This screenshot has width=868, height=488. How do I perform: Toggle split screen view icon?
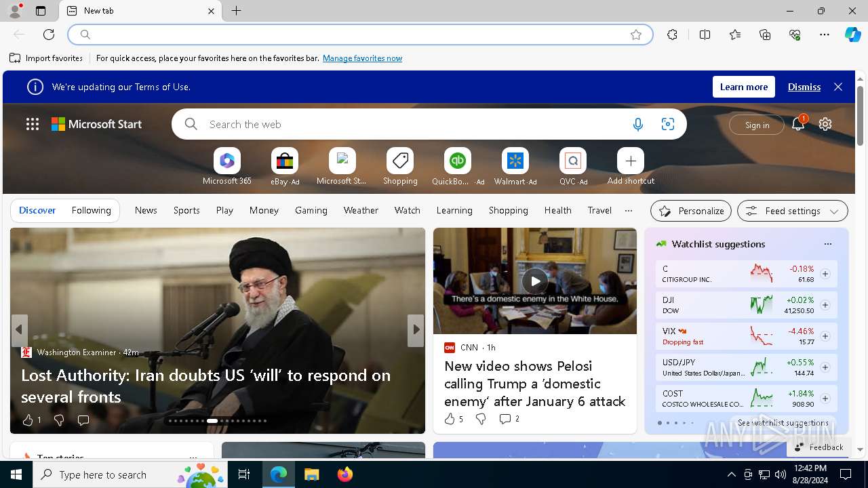[x=705, y=35]
